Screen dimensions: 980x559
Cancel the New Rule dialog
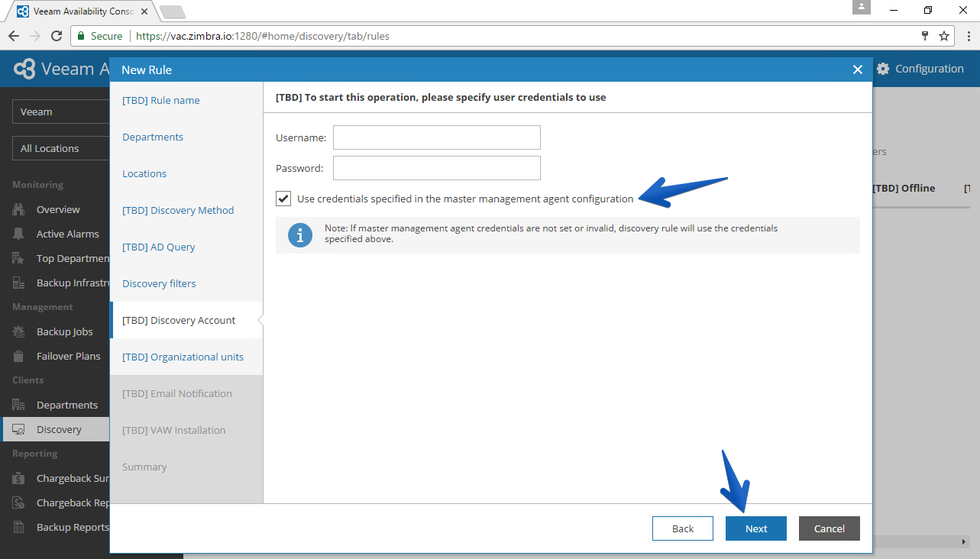tap(830, 528)
